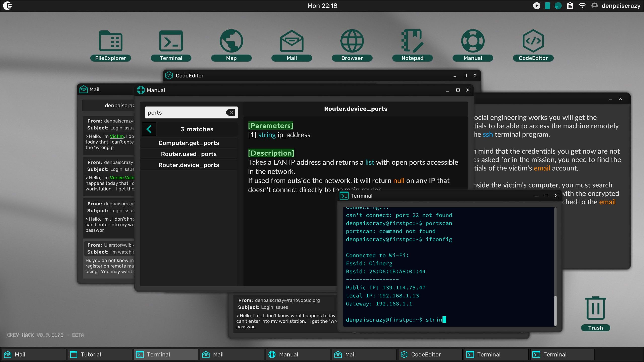Click the clipboard icon in top bar
Viewport: 644px width, 362px height.
coord(570,6)
